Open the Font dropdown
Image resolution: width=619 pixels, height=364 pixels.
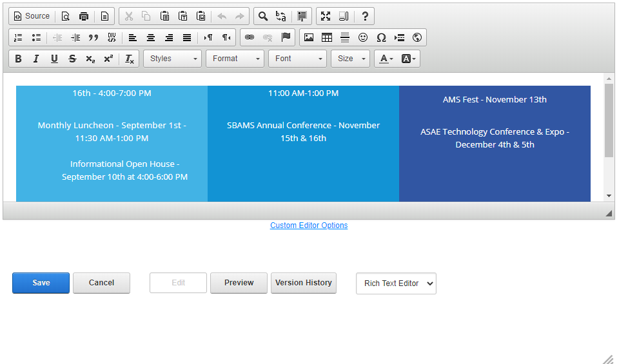coord(298,59)
